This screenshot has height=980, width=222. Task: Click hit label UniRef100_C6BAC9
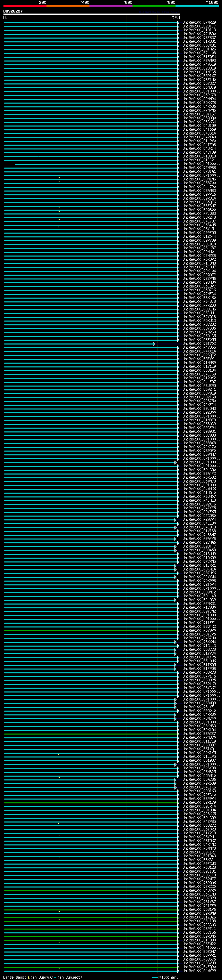click(199, 424)
